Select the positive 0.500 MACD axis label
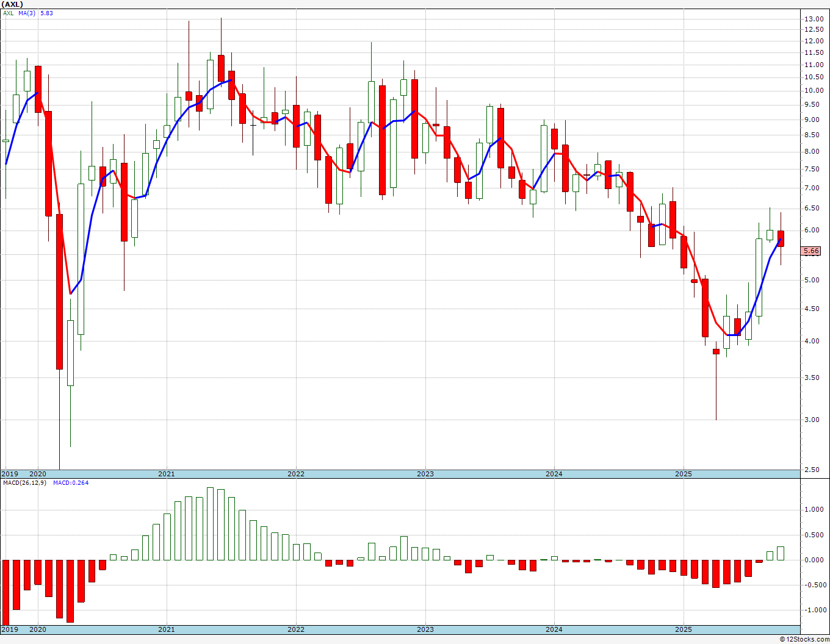This screenshot has height=644, width=830. (814, 535)
